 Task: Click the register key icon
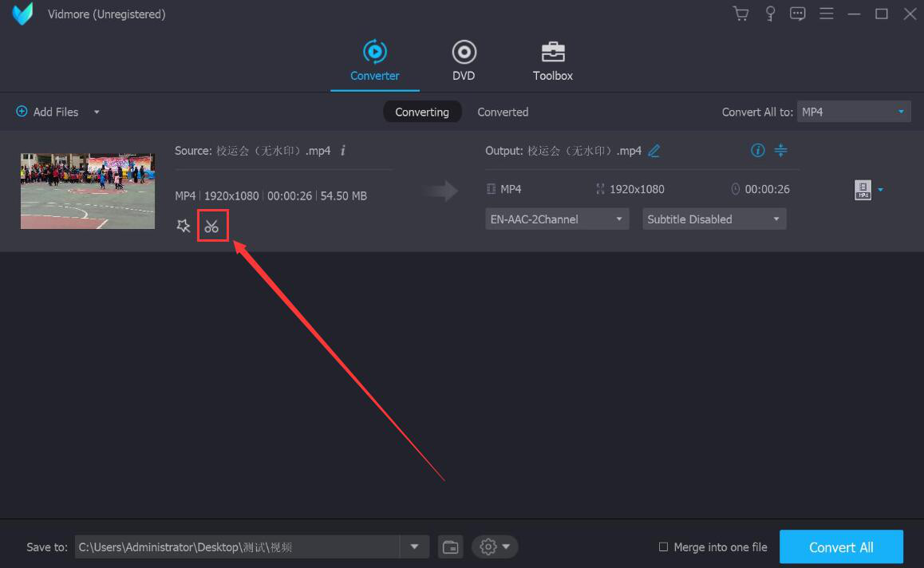point(770,14)
